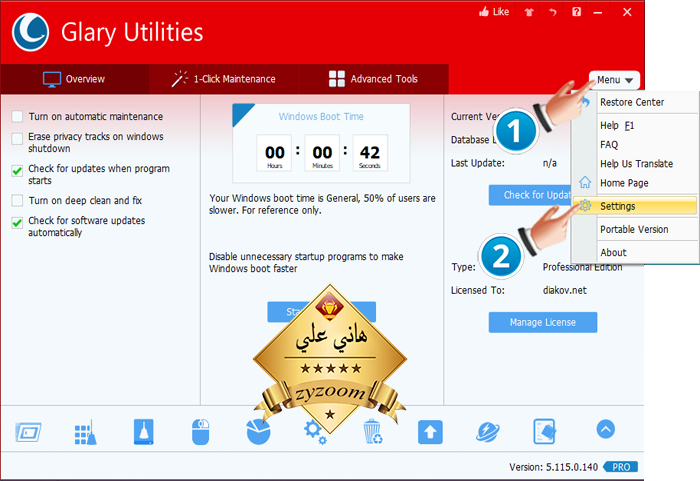
Task: Uncheck Check for software updates automatically
Action: tap(17, 222)
